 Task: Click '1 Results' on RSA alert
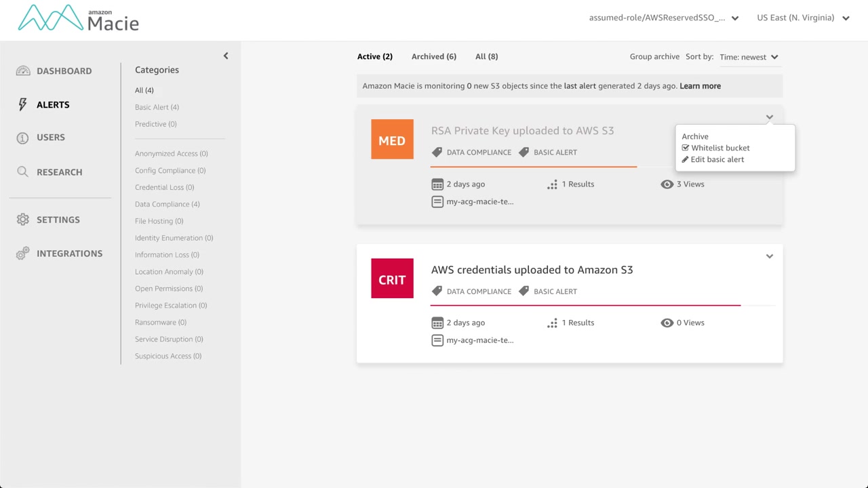(x=578, y=184)
